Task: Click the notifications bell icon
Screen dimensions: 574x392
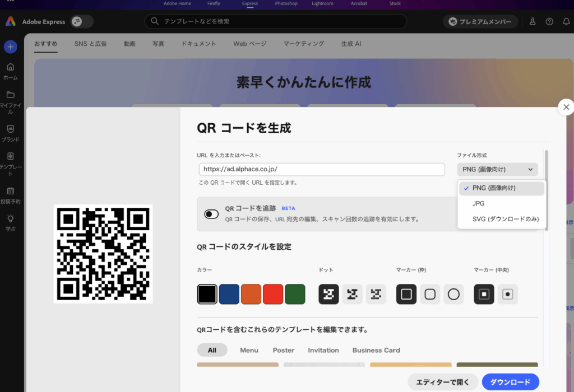Action: point(566,21)
